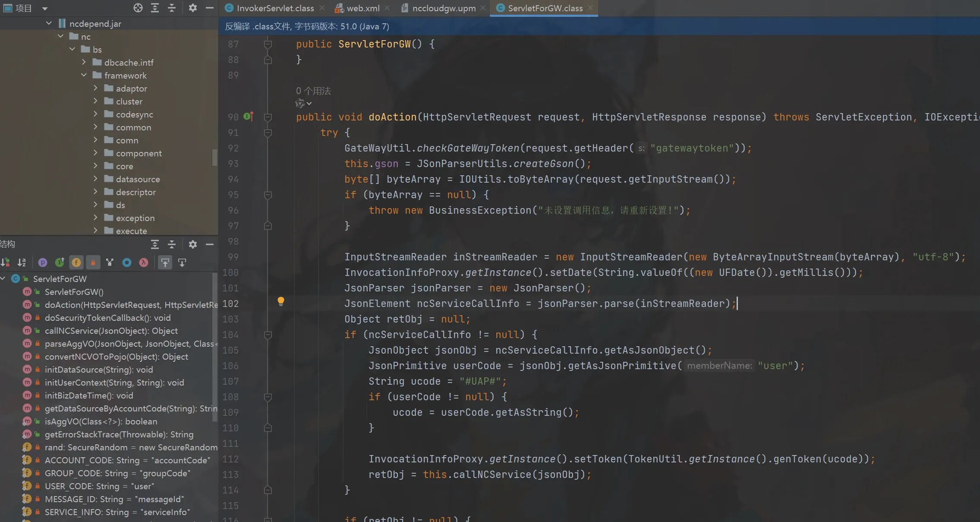Select callNCService method in Structure
980x522 pixels.
point(111,331)
